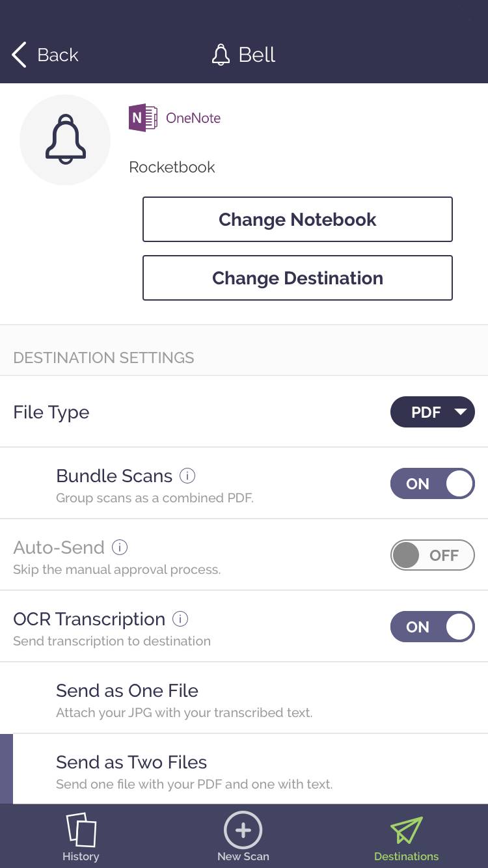The image size is (488, 868).
Task: Tap the Bundle Scans info icon
Action: [187, 476]
